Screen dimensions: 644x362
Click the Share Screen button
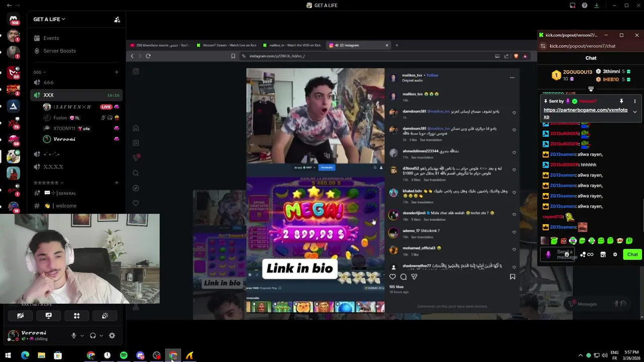(49, 316)
